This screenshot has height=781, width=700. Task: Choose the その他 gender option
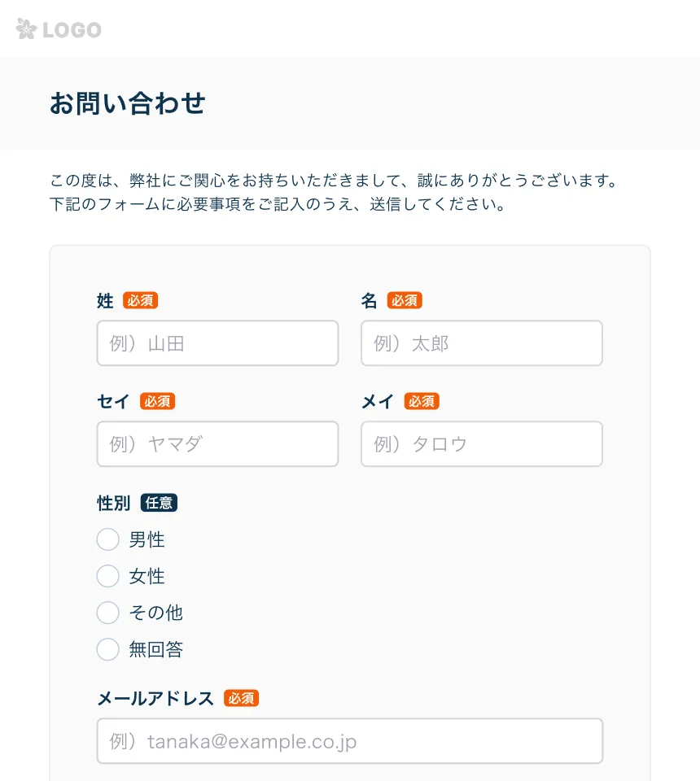coord(107,613)
